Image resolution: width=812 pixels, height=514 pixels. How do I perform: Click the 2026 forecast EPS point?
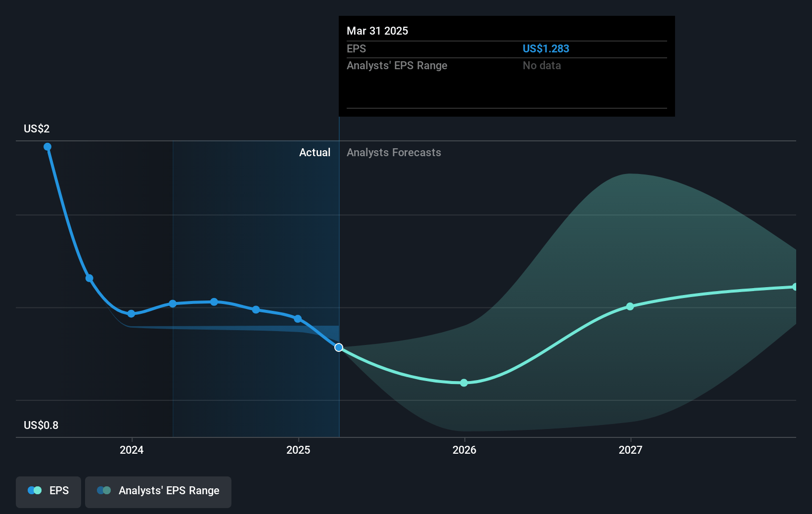(464, 383)
